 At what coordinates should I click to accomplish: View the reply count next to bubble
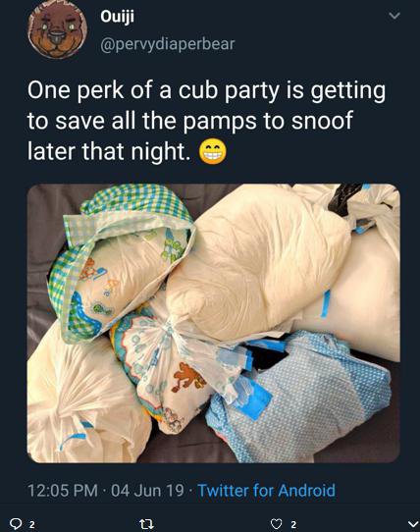pyautogui.click(x=31, y=524)
